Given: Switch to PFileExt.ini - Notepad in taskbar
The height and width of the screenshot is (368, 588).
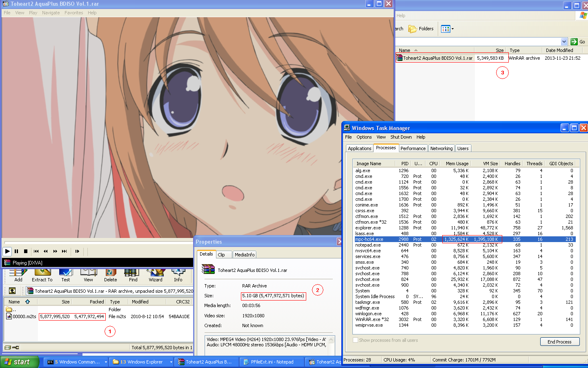Looking at the screenshot, I should [272, 362].
